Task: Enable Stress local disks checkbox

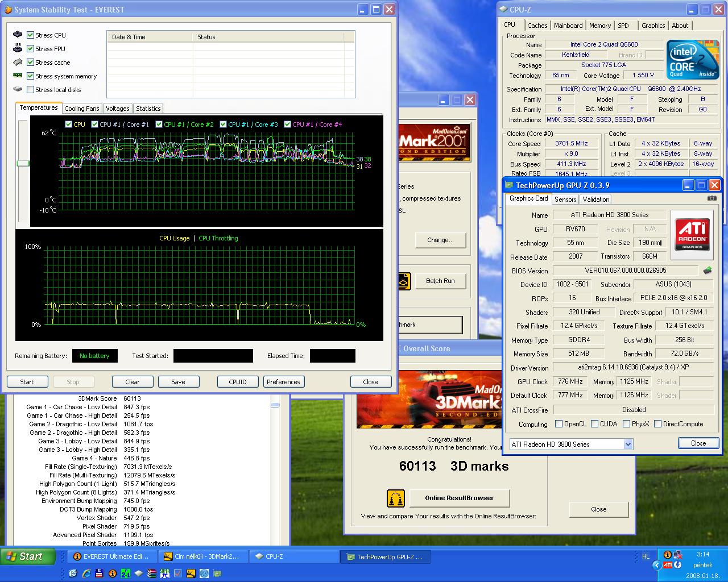Action: click(x=31, y=90)
